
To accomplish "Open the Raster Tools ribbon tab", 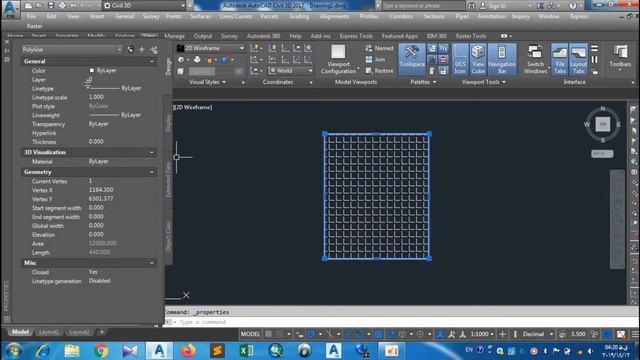I will 471,36.
